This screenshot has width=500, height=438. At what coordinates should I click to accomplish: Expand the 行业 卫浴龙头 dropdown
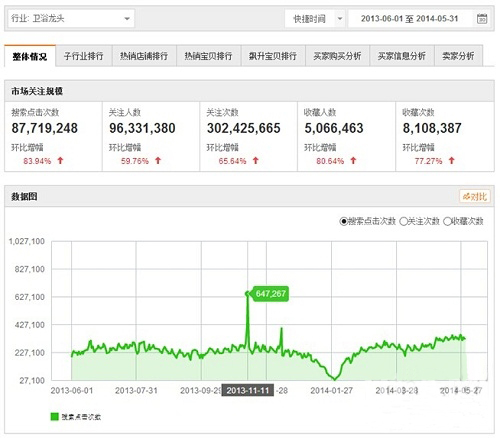71,18
